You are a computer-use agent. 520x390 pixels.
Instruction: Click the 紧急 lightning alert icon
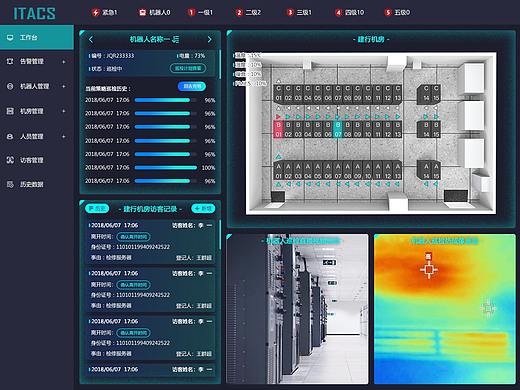click(95, 12)
